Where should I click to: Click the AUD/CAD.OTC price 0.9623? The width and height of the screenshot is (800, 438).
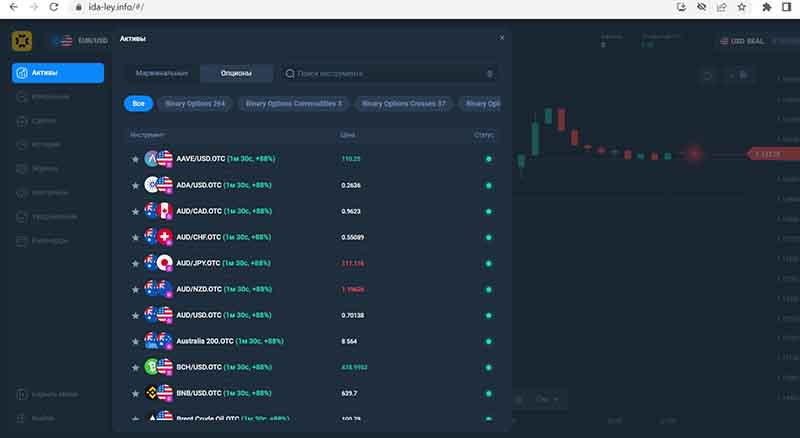(351, 211)
